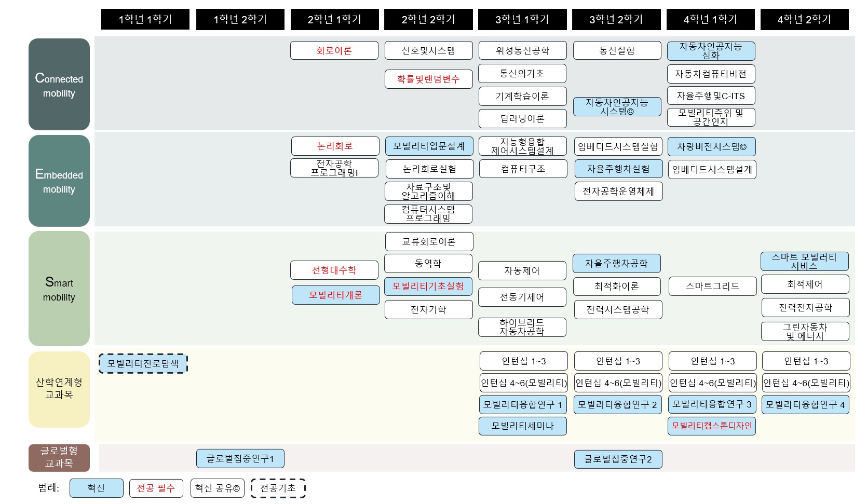Image resolution: width=867 pixels, height=504 pixels.
Task: Select the 자동차컴퓨터비전 course
Action: click(711, 74)
